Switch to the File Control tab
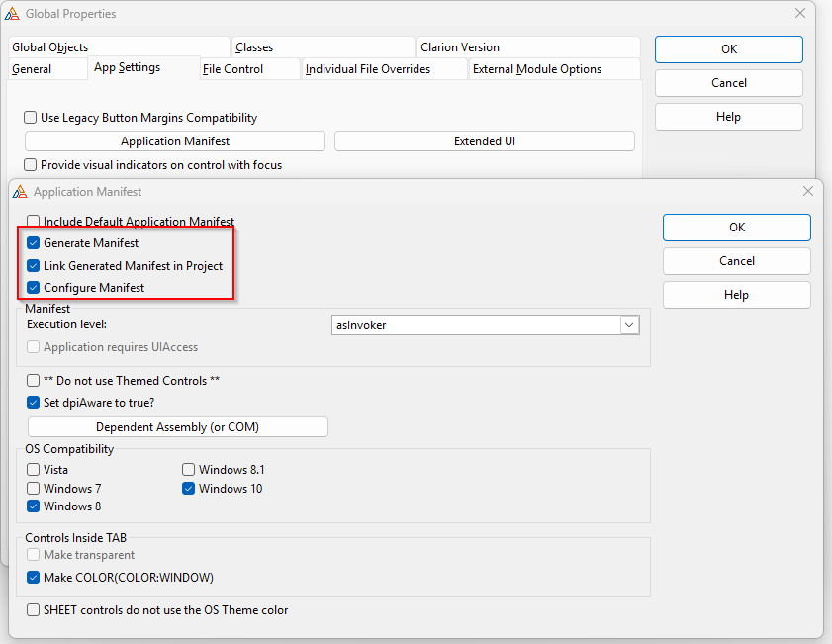This screenshot has width=832, height=644. point(233,69)
